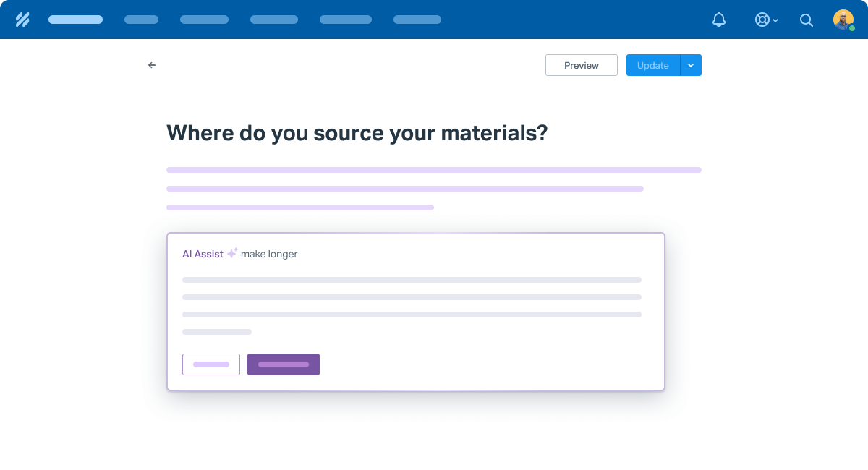The image size is (868, 470).
Task: Expand the chevron beside the help icon
Action: pyautogui.click(x=775, y=21)
